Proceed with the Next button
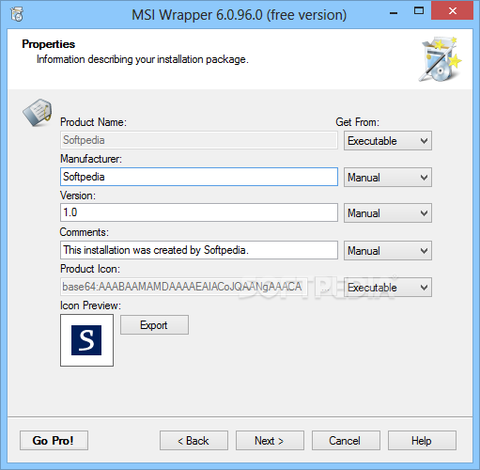The width and height of the screenshot is (480, 470). (270, 440)
